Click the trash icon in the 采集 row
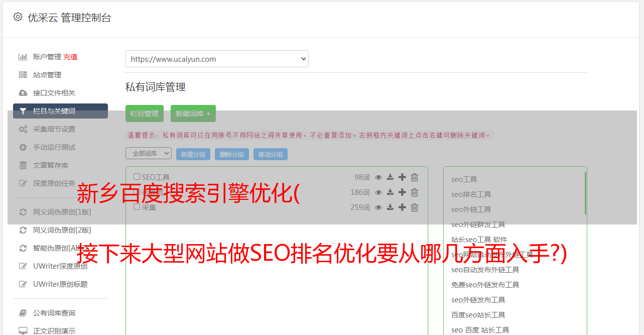 point(415,207)
